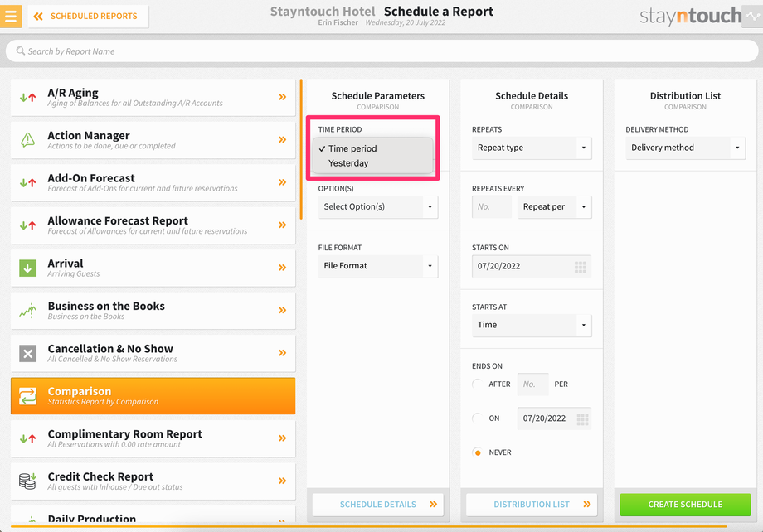Select the Arrival report
763x532 pixels.
153,268
